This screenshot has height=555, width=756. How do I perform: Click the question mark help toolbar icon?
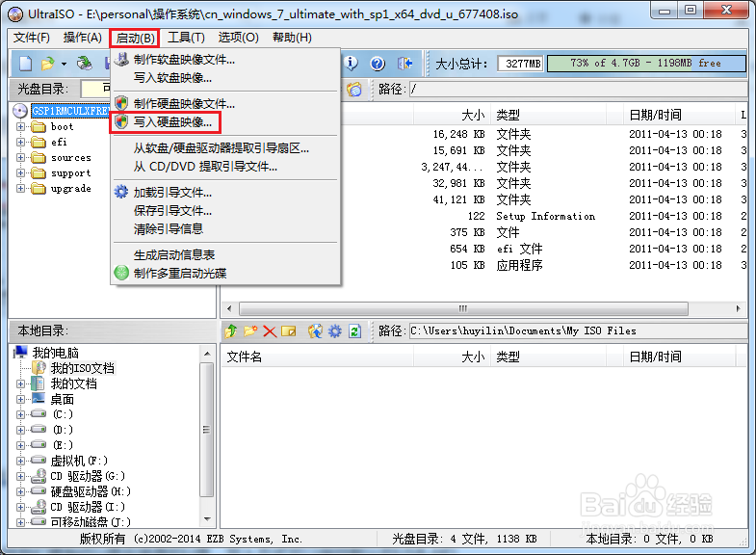[378, 64]
